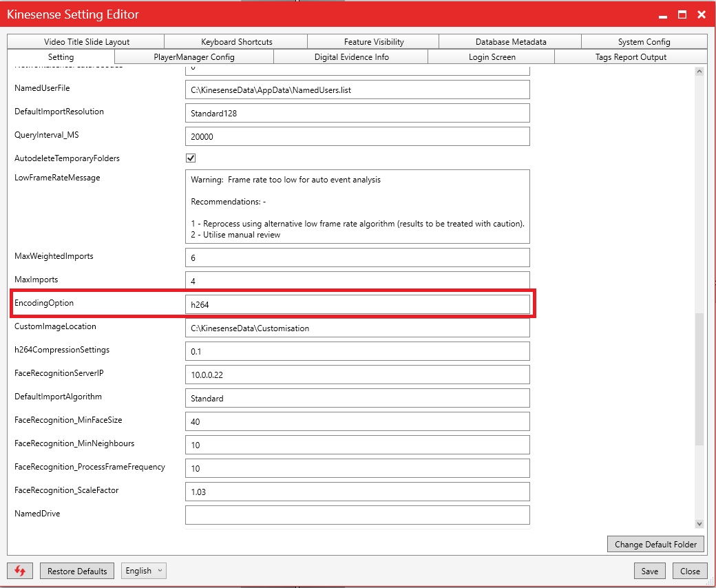Click the LowFrameRateMessage label

[57, 178]
